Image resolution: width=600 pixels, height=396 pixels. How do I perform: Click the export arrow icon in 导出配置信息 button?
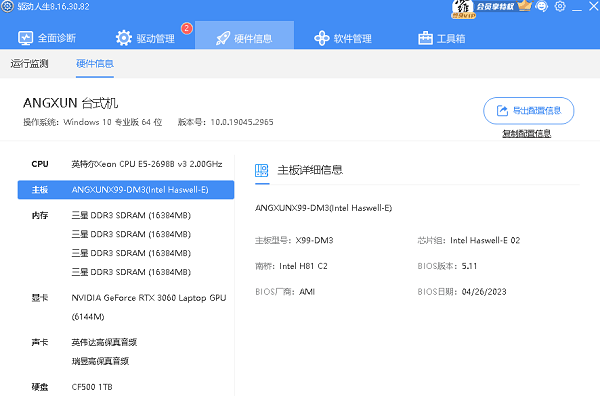(x=502, y=111)
